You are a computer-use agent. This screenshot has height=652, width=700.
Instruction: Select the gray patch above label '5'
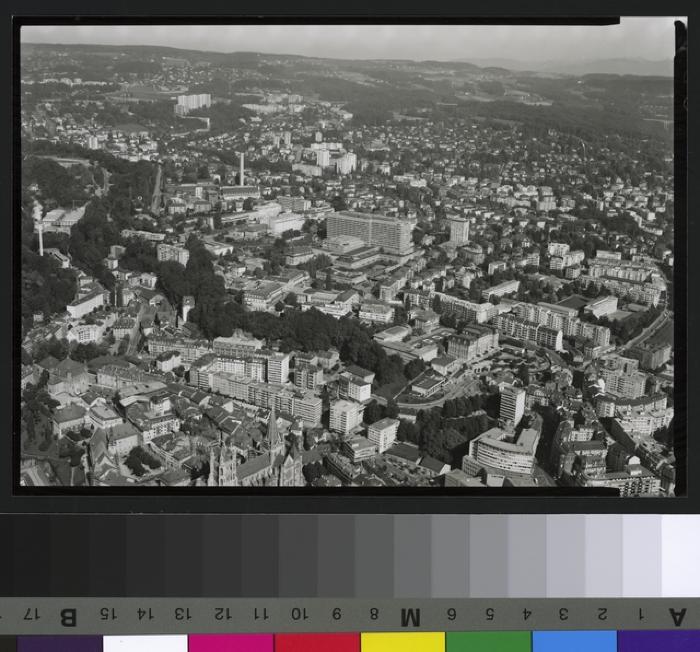(x=488, y=556)
